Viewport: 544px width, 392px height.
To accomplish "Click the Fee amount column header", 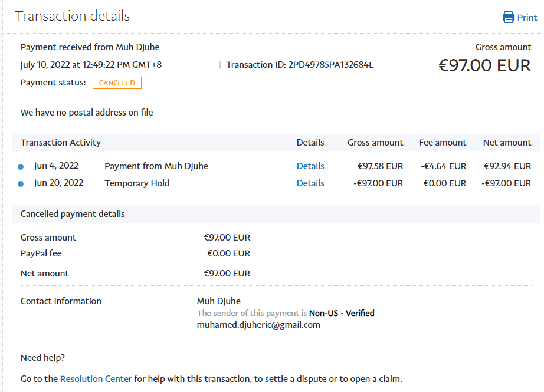I will (x=443, y=143).
